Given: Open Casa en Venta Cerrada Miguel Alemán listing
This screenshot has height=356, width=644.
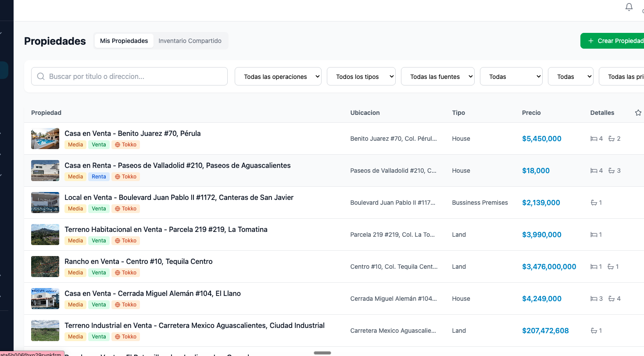Looking at the screenshot, I should click(x=153, y=293).
